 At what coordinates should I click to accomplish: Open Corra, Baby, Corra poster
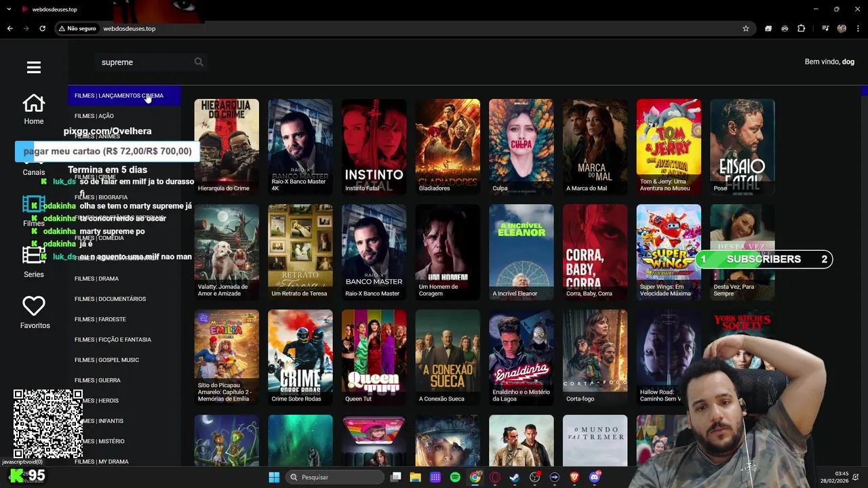(595, 251)
